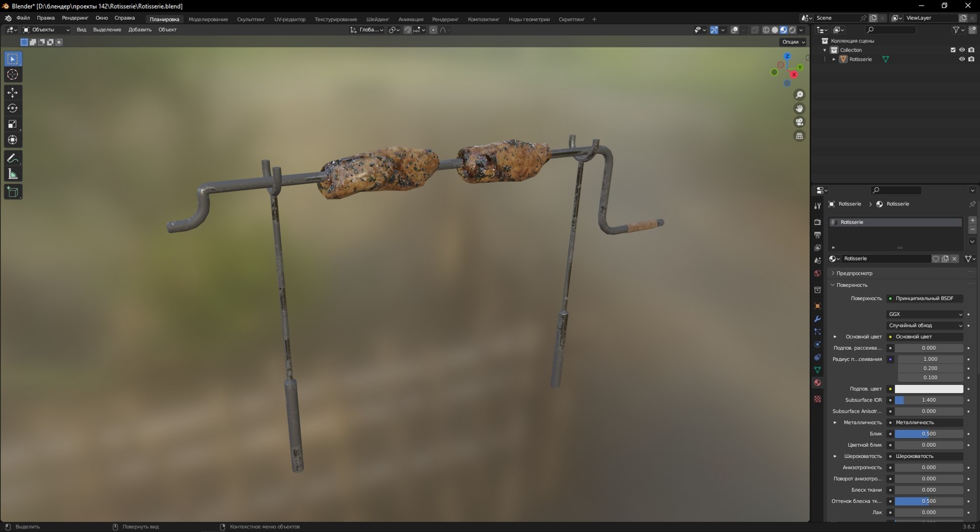This screenshot has width=980, height=532.
Task: Open the Object properties tab
Action: [817, 306]
